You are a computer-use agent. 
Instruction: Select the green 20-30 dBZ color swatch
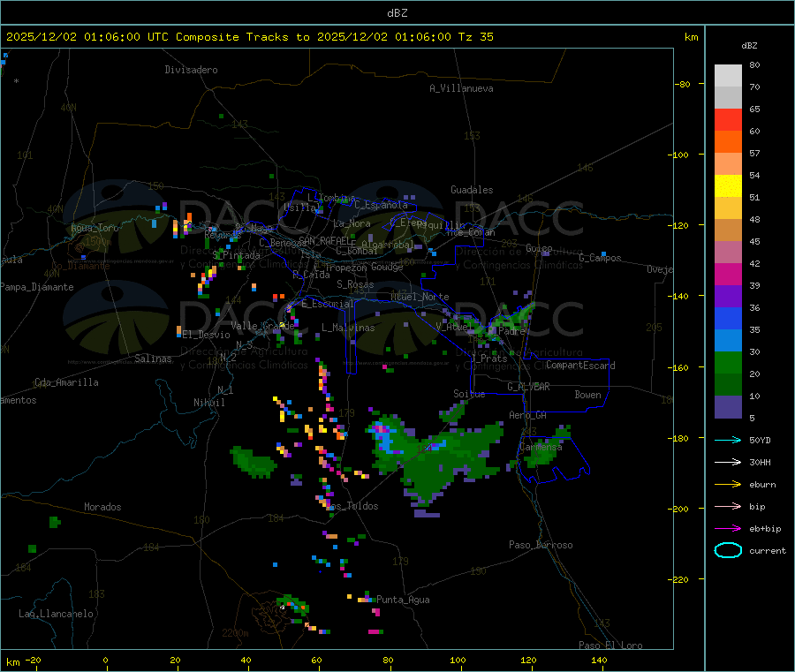point(728,362)
